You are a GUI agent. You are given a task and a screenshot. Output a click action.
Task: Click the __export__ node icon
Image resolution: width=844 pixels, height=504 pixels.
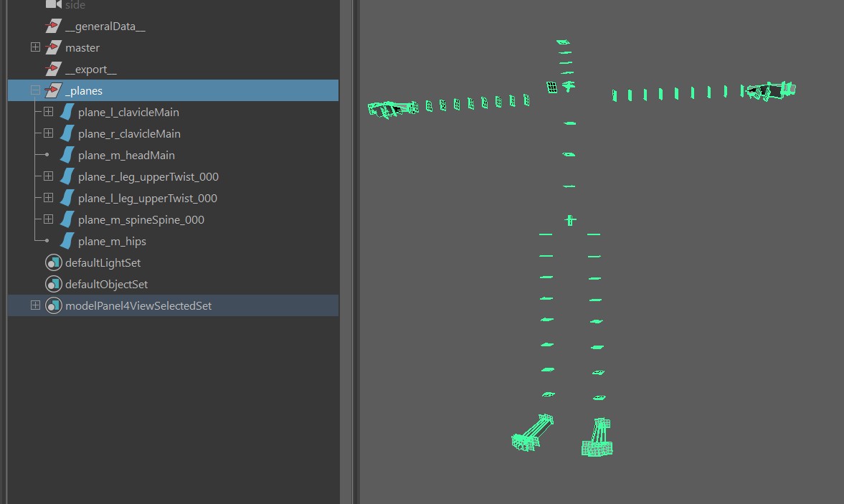(52, 70)
